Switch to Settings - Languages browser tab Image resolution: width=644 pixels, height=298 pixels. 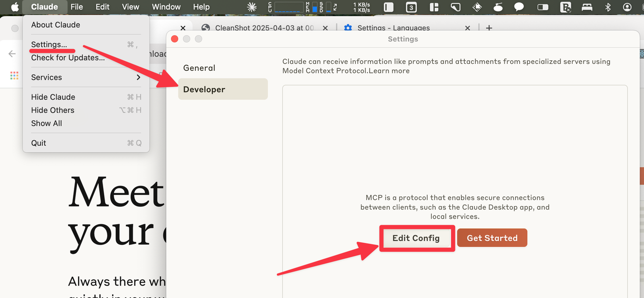[393, 28]
